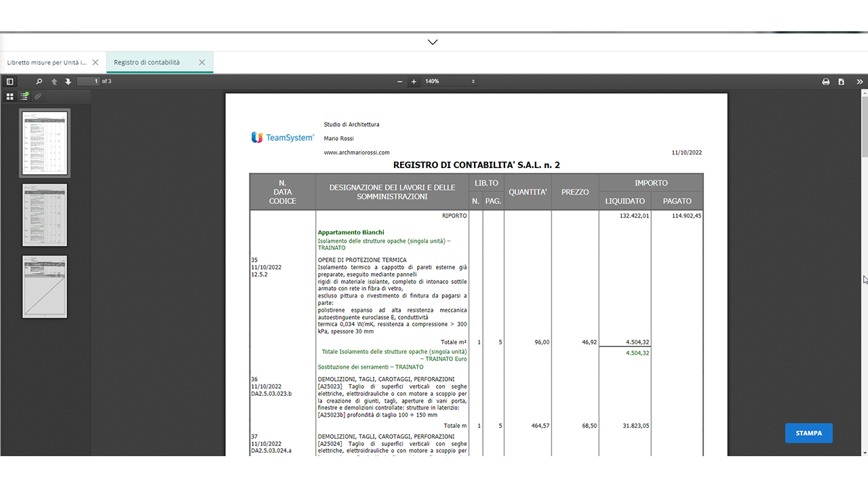Switch to Libretto misure per Unità tab
Screen dimensions: 868x488
47,62
